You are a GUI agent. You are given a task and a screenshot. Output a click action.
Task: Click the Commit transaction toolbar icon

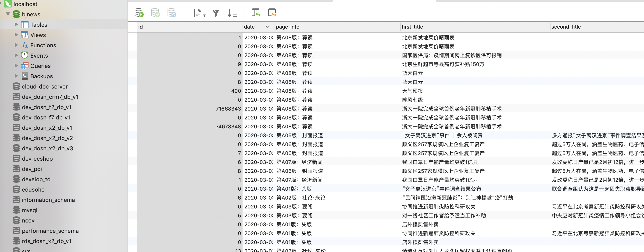pyautogui.click(x=155, y=12)
